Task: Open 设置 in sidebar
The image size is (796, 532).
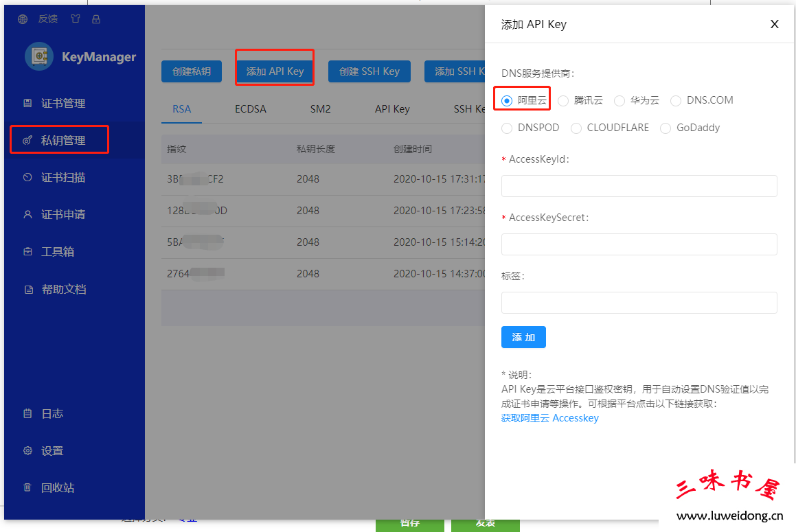Action: pos(52,450)
